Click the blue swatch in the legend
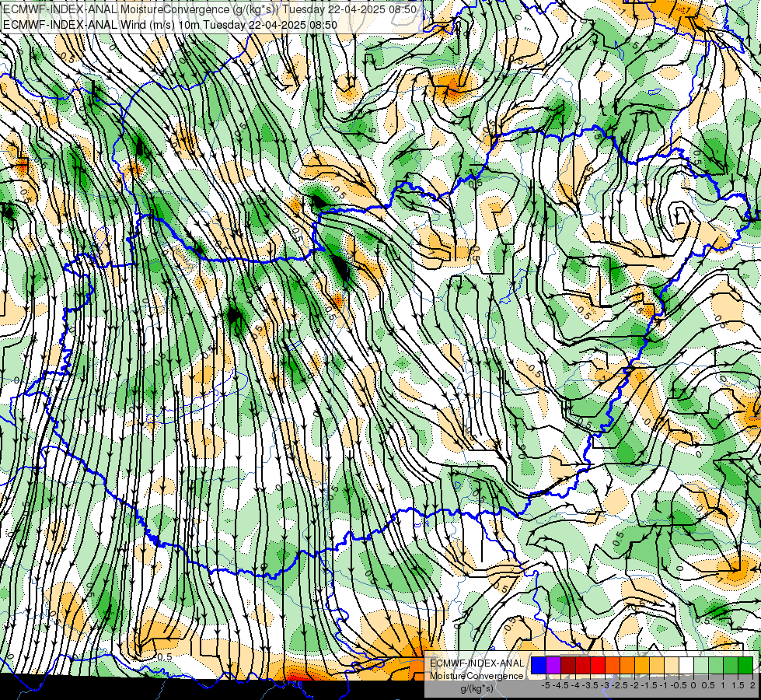The height and width of the screenshot is (700, 761). click(539, 665)
